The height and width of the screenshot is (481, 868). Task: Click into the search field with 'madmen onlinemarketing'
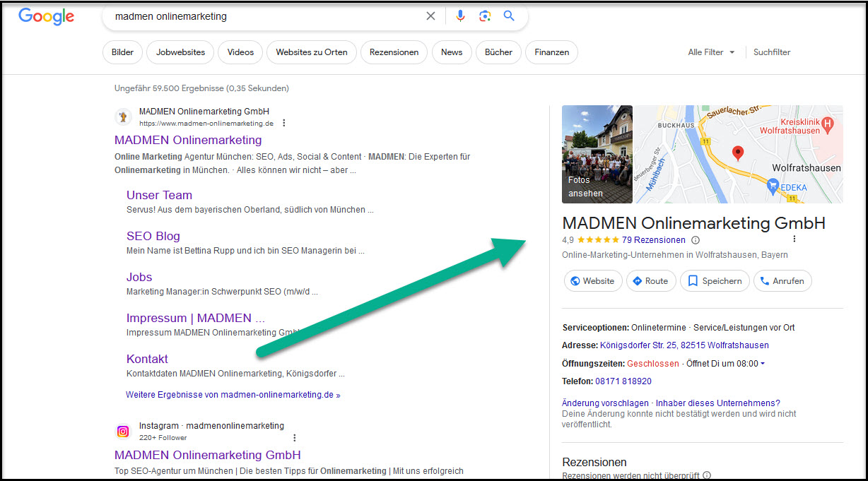pos(265,16)
